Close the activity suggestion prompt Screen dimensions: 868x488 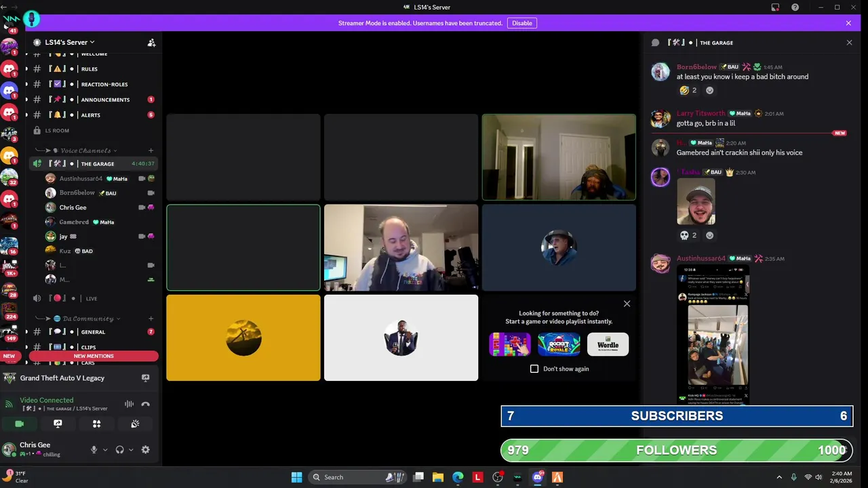click(627, 304)
